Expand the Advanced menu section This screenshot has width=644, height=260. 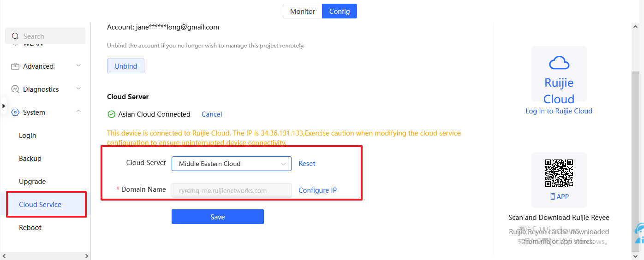(78, 66)
